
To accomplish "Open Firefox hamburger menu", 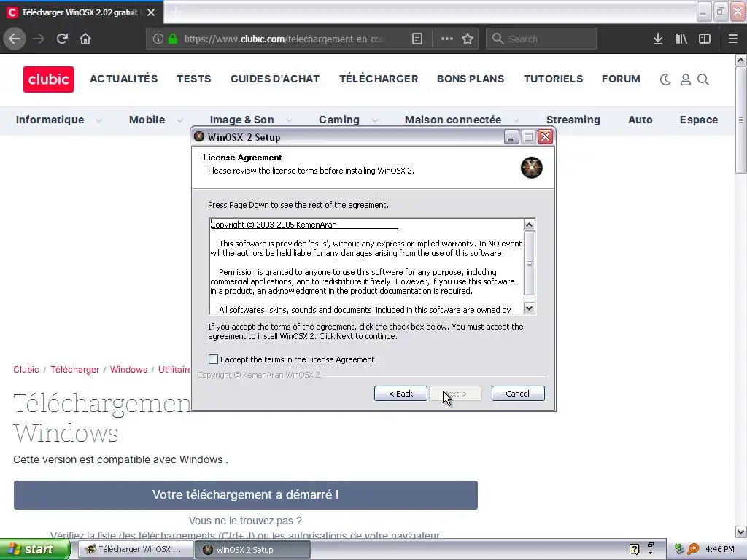I will click(732, 39).
